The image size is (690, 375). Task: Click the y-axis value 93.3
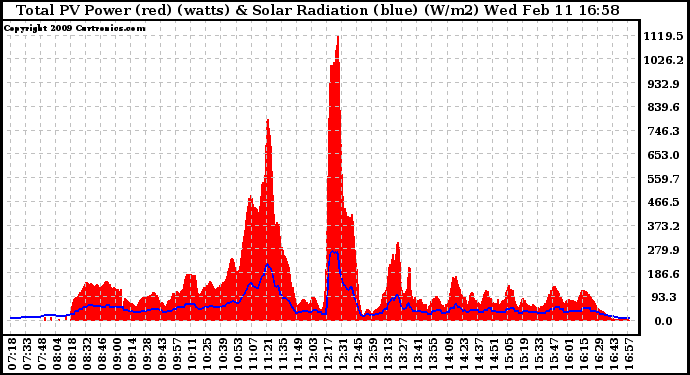(664, 298)
